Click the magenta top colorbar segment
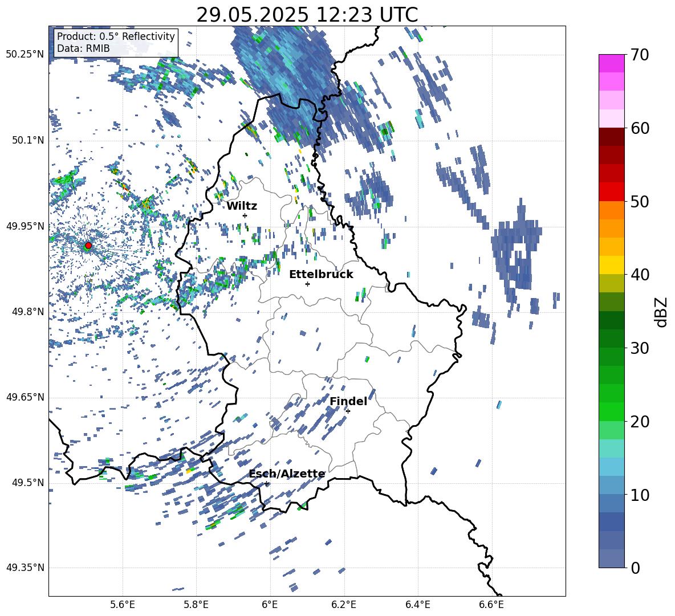 [611, 64]
